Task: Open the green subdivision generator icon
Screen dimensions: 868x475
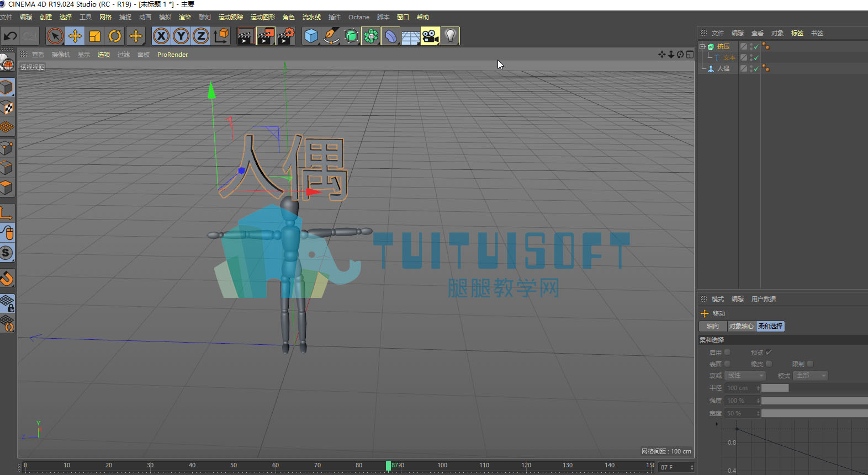Action: [351, 36]
